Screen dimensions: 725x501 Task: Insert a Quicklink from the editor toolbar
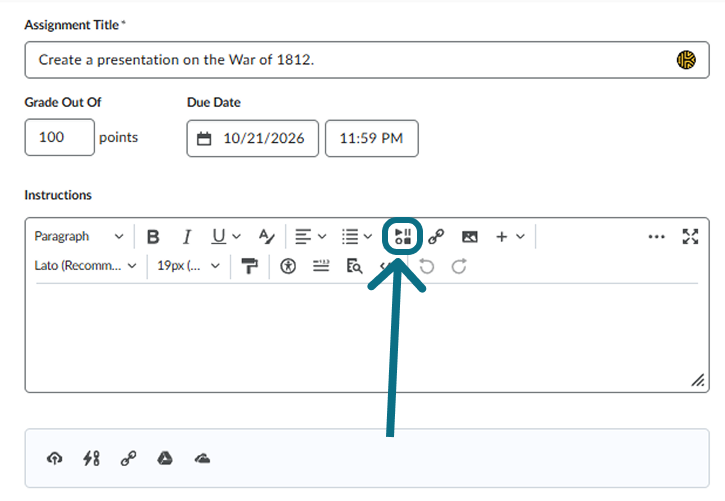coord(436,237)
